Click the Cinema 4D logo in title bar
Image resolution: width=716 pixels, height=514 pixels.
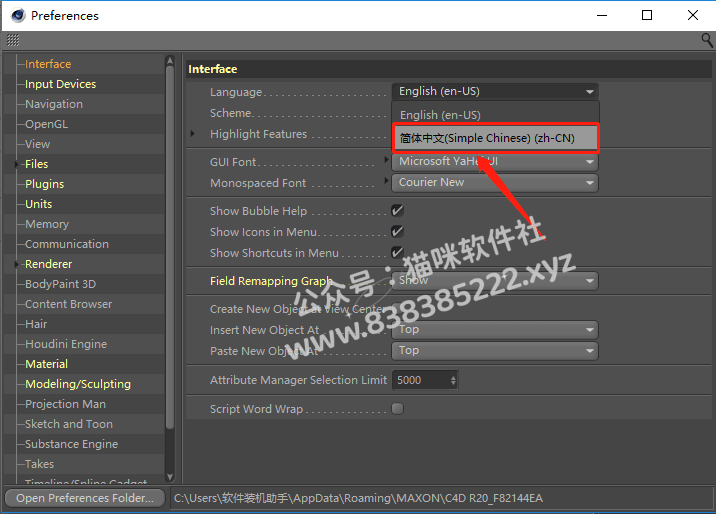pyautogui.click(x=18, y=15)
